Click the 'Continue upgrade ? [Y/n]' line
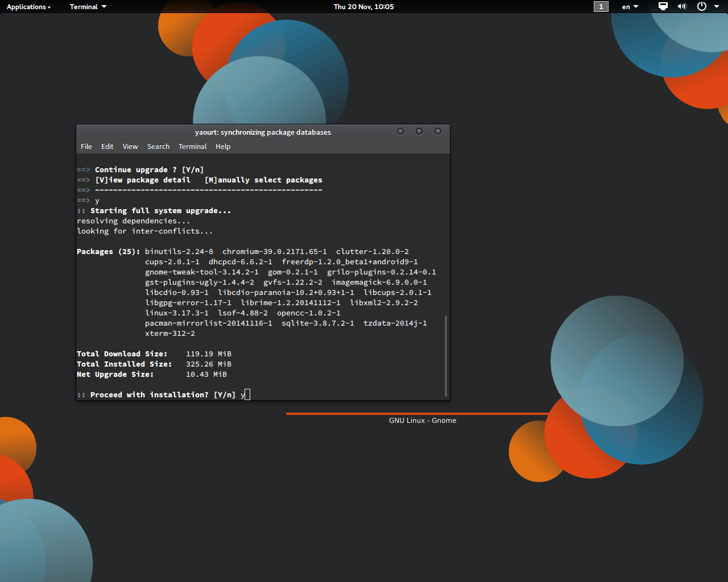728x582 pixels. tap(150, 169)
